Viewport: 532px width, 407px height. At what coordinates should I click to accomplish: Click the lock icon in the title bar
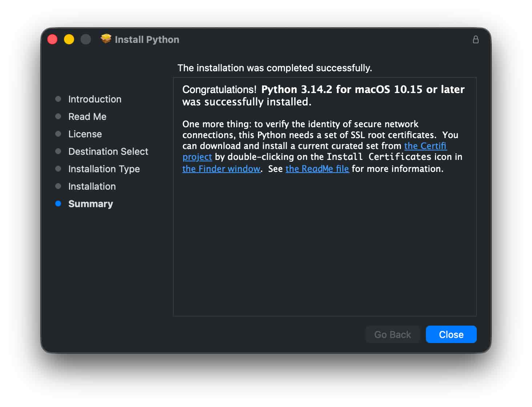pos(475,40)
